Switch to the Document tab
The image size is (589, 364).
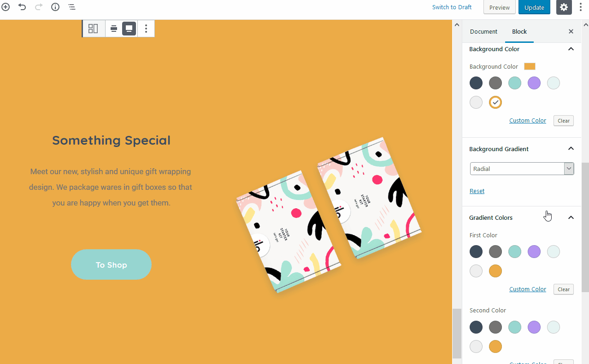[x=483, y=31]
